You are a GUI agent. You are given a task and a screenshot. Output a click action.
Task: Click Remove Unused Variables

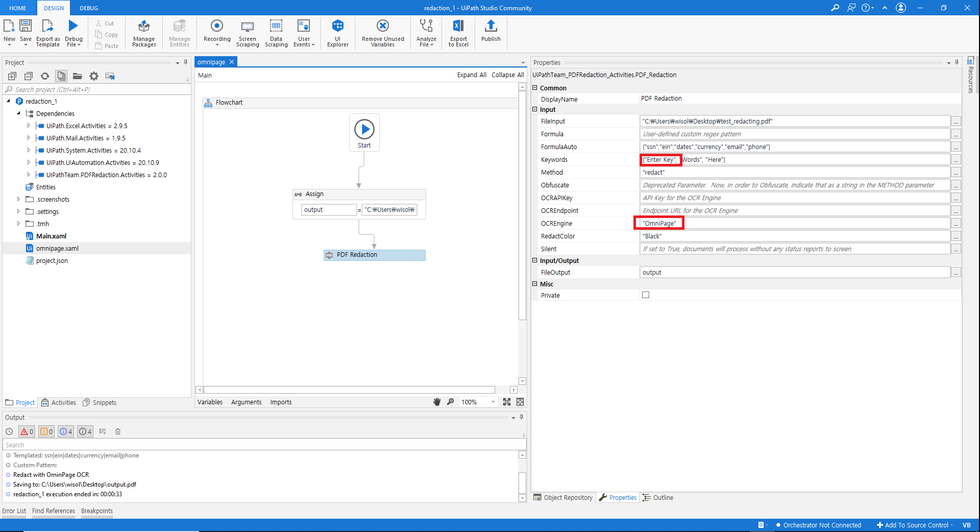[x=383, y=33]
